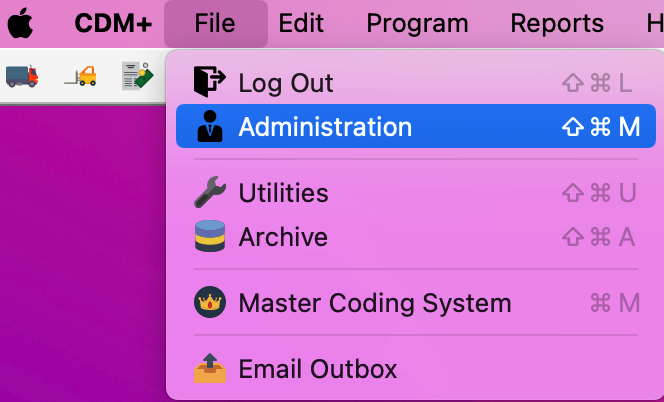
Task: Open the Reports menu
Action: [557, 23]
